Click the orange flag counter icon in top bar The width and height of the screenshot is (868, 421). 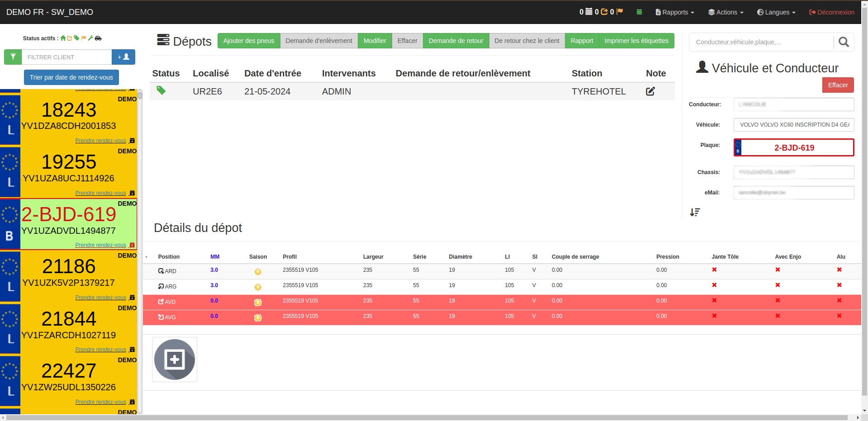620,12
